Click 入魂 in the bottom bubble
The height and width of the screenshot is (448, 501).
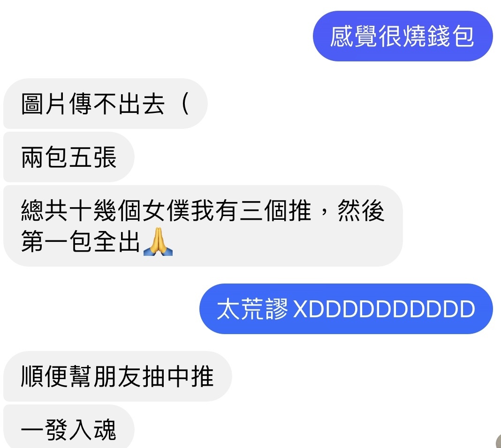click(92, 430)
